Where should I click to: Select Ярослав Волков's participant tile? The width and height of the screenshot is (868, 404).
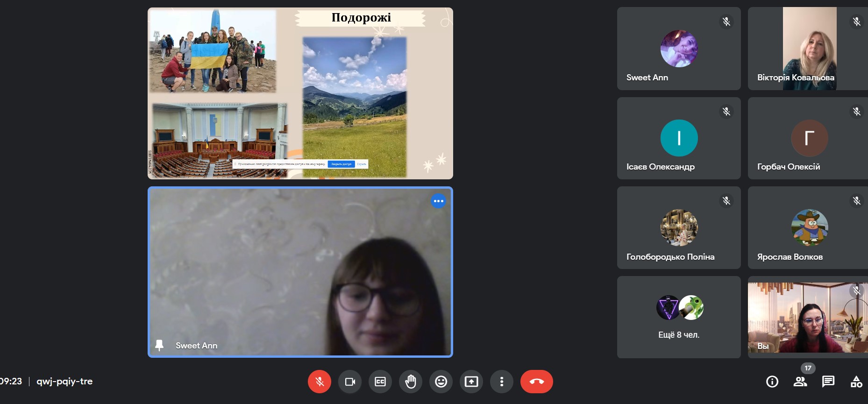[808, 228]
